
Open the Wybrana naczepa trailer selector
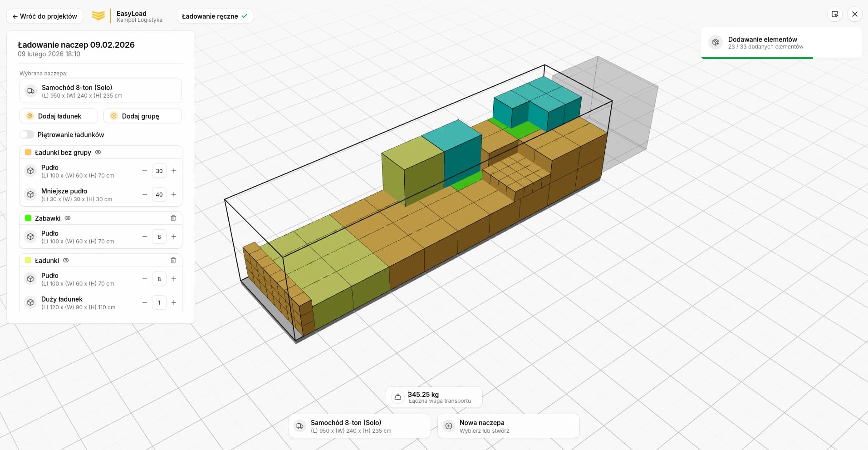pos(100,91)
